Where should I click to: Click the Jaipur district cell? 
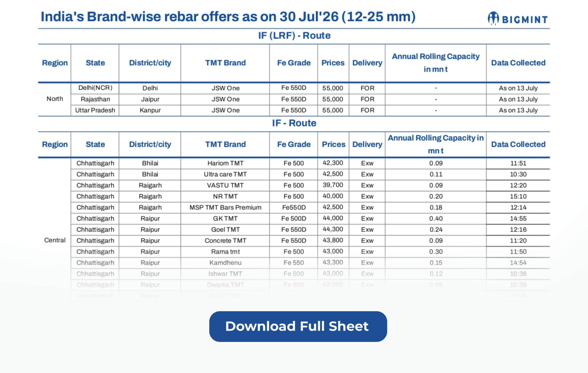pos(150,99)
